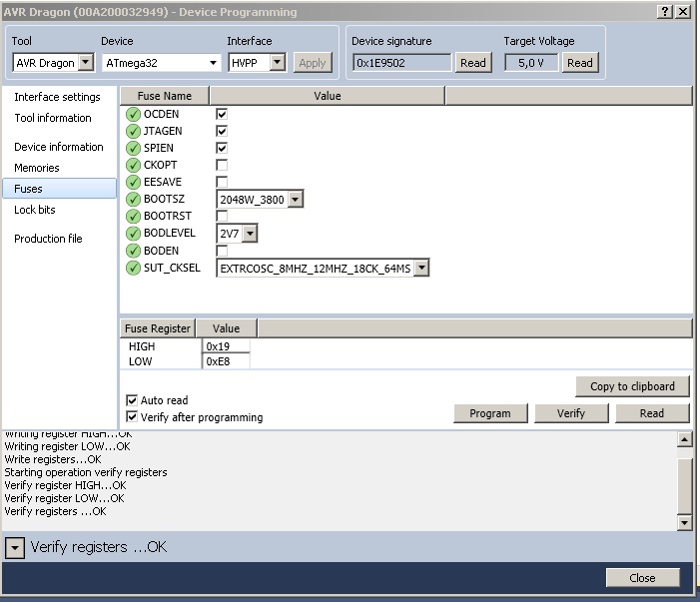Click the Close button
Image resolution: width=700 pixels, height=602 pixels.
click(642, 578)
